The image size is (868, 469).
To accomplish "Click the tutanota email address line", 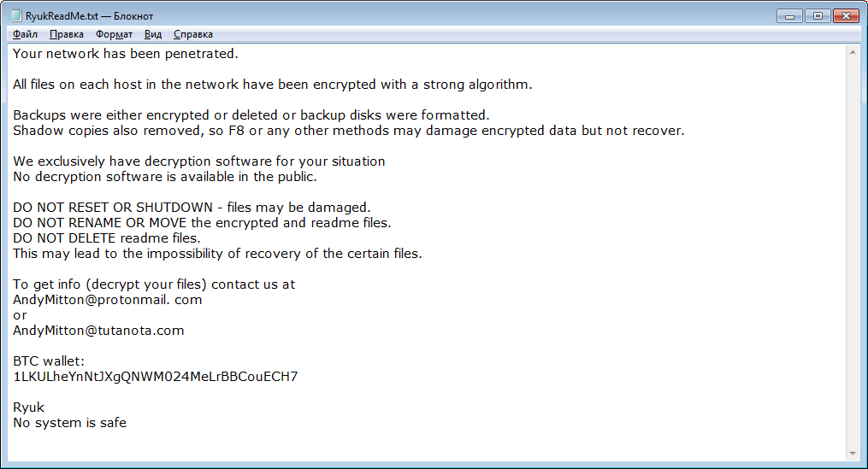I will tap(98, 331).
